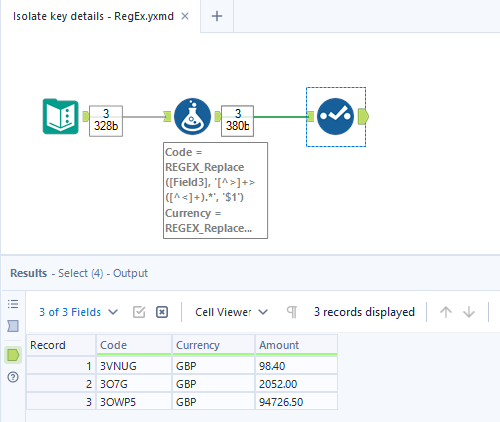Select the Formula flask tool
The width and height of the screenshot is (500, 422).
point(192,116)
